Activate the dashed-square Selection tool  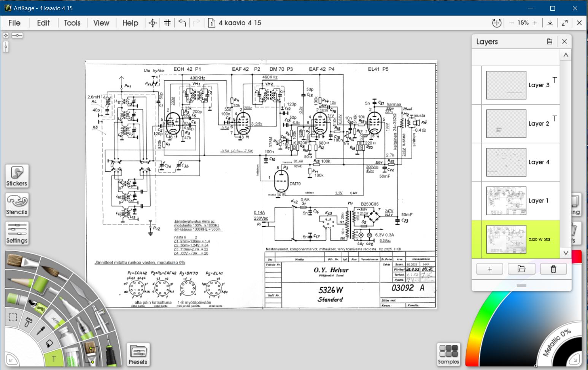13,317
